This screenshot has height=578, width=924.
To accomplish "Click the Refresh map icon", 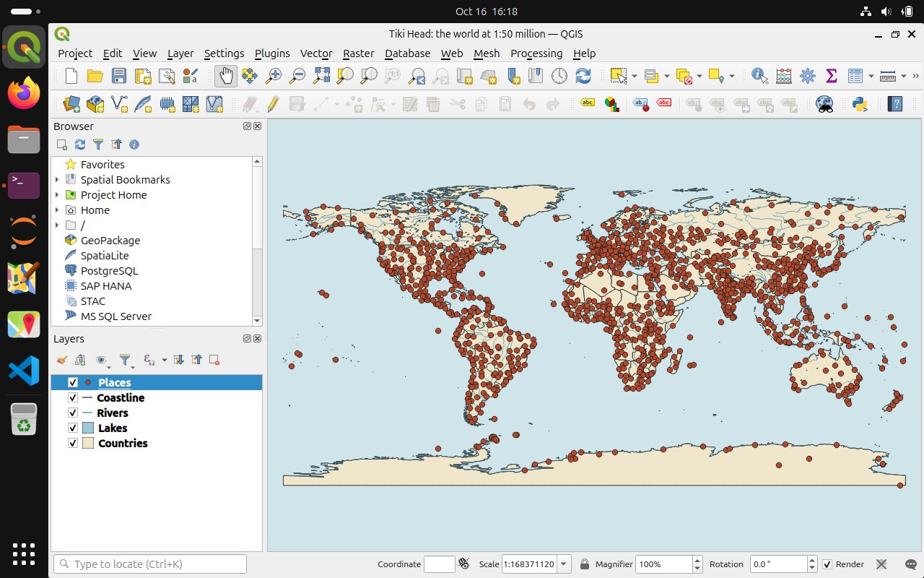I will tap(583, 76).
